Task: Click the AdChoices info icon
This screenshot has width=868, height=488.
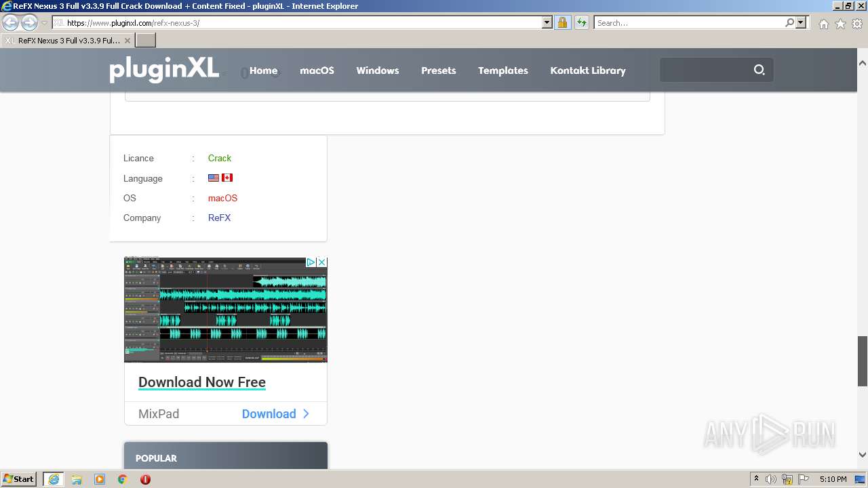Action: [311, 262]
